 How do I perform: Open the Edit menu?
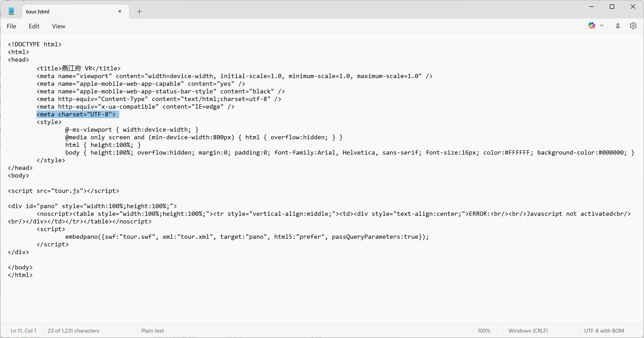(34, 26)
